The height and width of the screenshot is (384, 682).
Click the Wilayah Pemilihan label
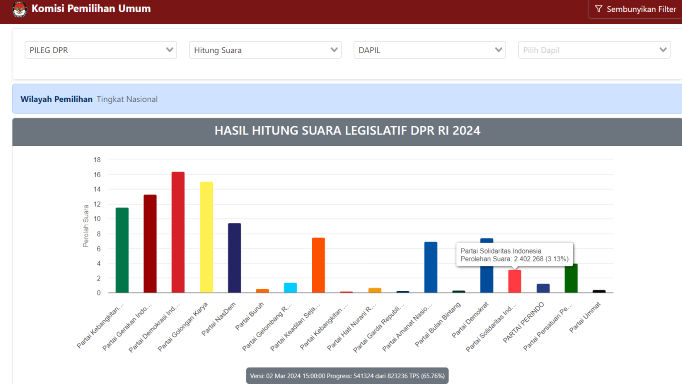click(x=56, y=99)
